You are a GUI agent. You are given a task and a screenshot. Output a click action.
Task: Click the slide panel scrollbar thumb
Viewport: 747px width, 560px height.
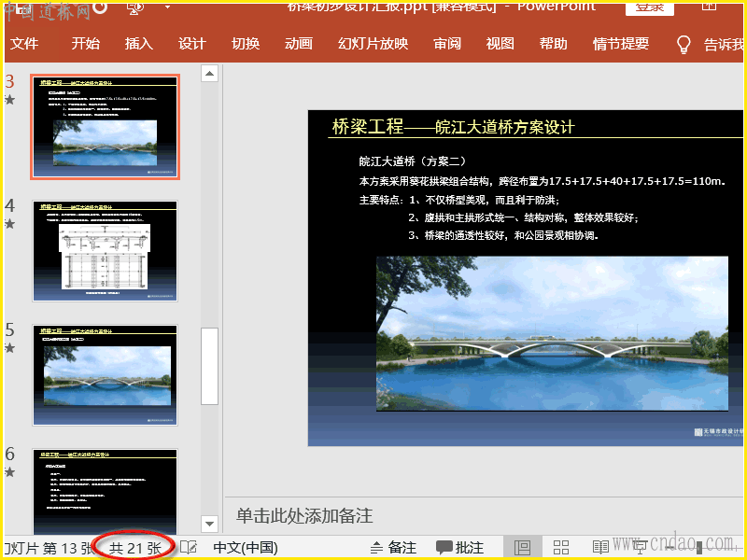[x=209, y=366]
